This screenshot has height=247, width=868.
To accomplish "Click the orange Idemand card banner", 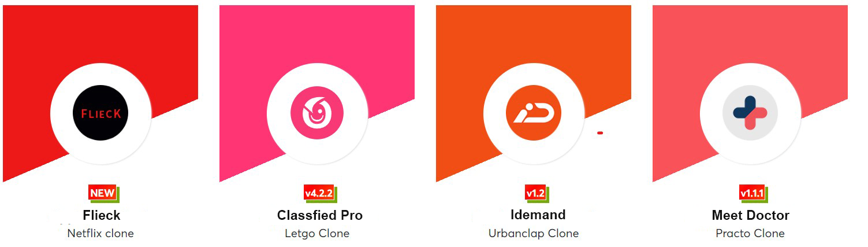I will tap(534, 46).
